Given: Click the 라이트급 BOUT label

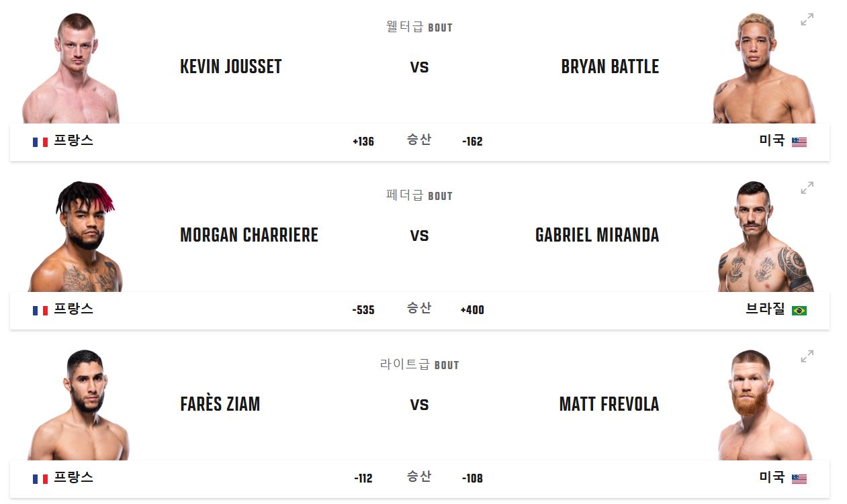Looking at the screenshot, I should [419, 364].
